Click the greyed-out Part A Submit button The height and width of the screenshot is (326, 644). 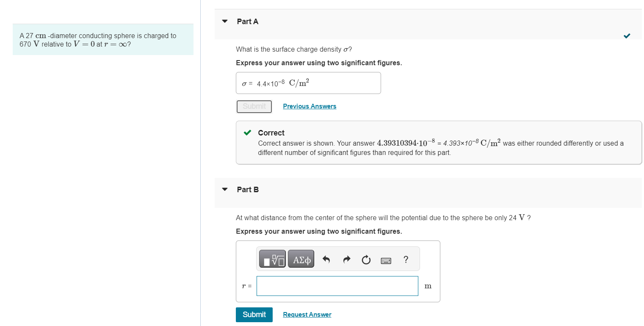254,106
